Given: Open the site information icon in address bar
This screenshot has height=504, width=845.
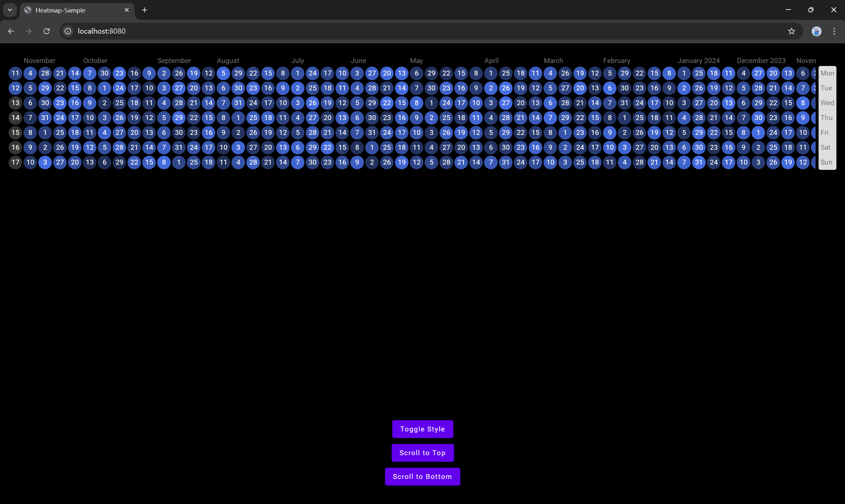Looking at the screenshot, I should [x=68, y=31].
